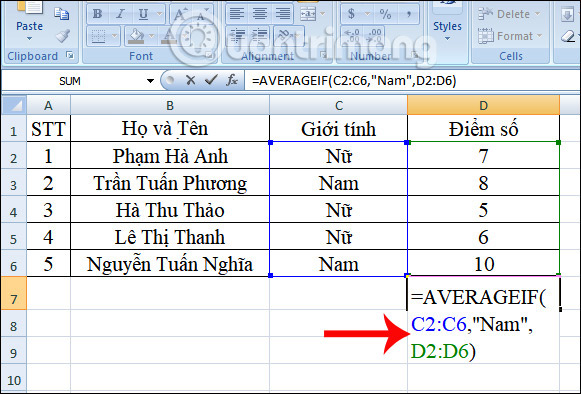This screenshot has width=581, height=394.
Task: Open the Borders dropdown arrow
Action: pos(114,36)
